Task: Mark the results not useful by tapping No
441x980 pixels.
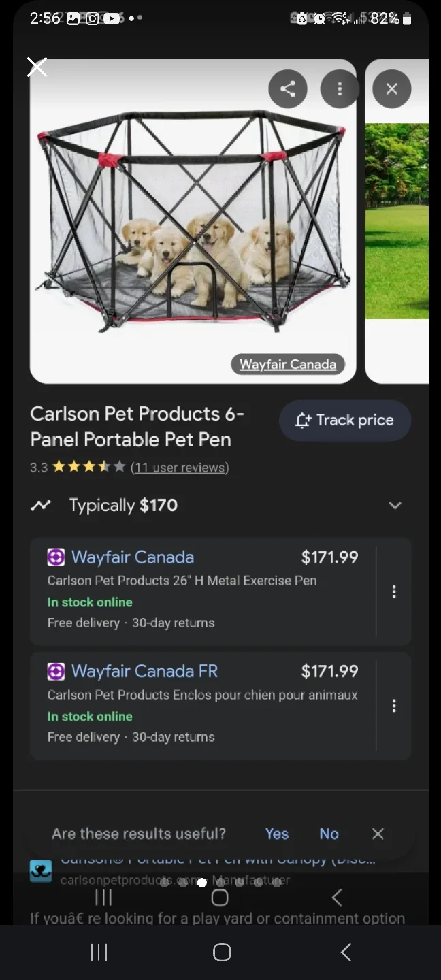Action: coord(329,833)
